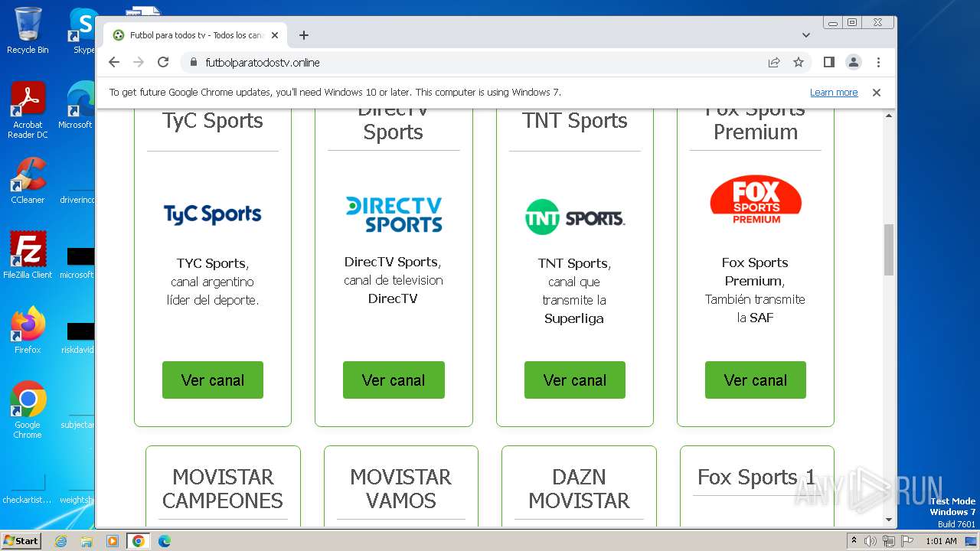
Task: Open the Chrome three-dot menu
Action: 878,62
